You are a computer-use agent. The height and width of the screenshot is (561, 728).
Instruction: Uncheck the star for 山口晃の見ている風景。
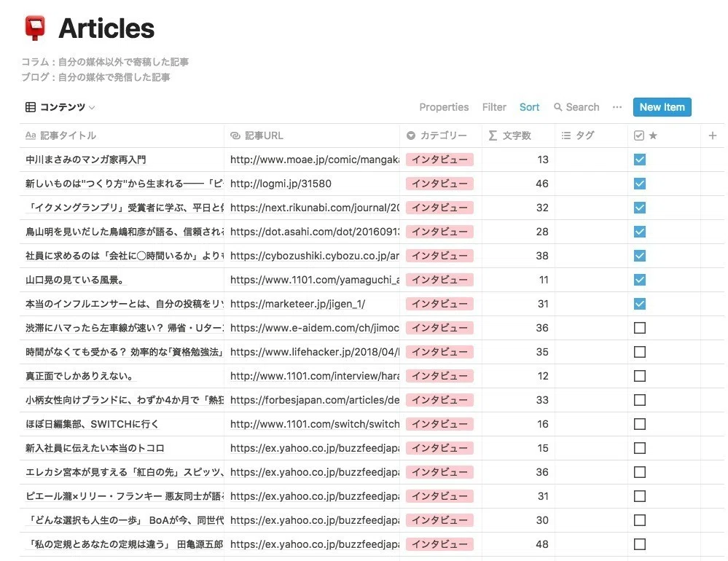[x=639, y=280]
